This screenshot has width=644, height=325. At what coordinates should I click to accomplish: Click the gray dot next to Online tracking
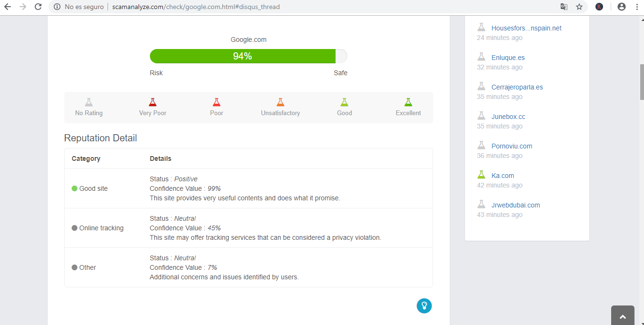point(74,228)
